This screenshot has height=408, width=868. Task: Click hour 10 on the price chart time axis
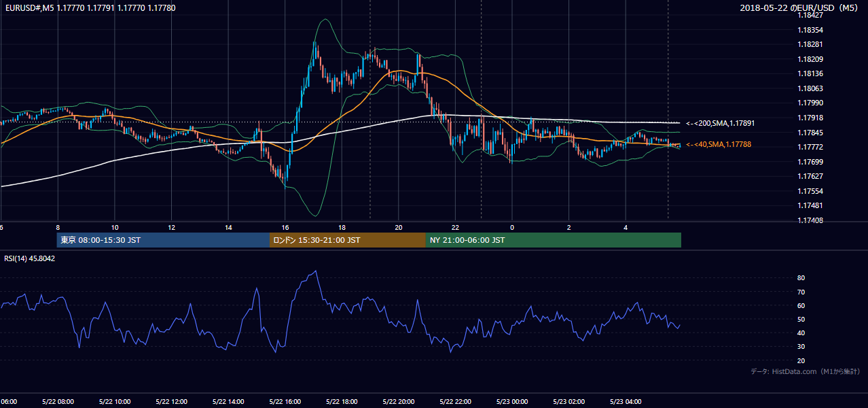[115, 227]
